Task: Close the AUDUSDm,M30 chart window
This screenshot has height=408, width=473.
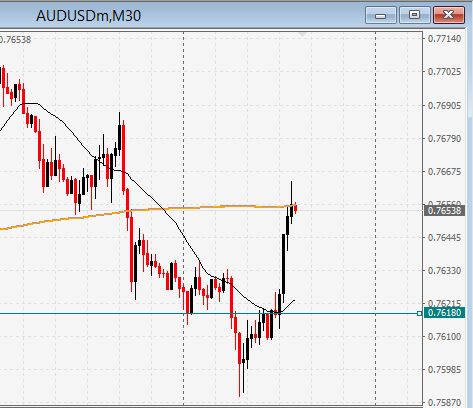Action: click(x=449, y=15)
